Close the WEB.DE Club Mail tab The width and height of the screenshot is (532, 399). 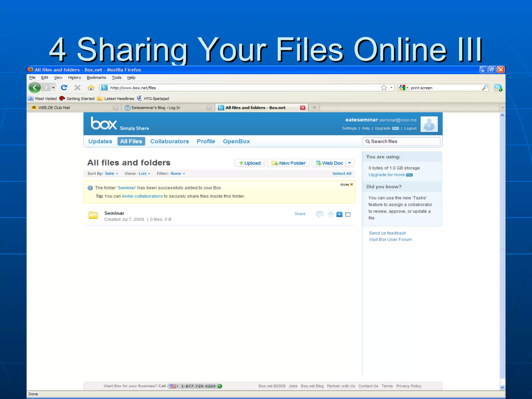116,108
